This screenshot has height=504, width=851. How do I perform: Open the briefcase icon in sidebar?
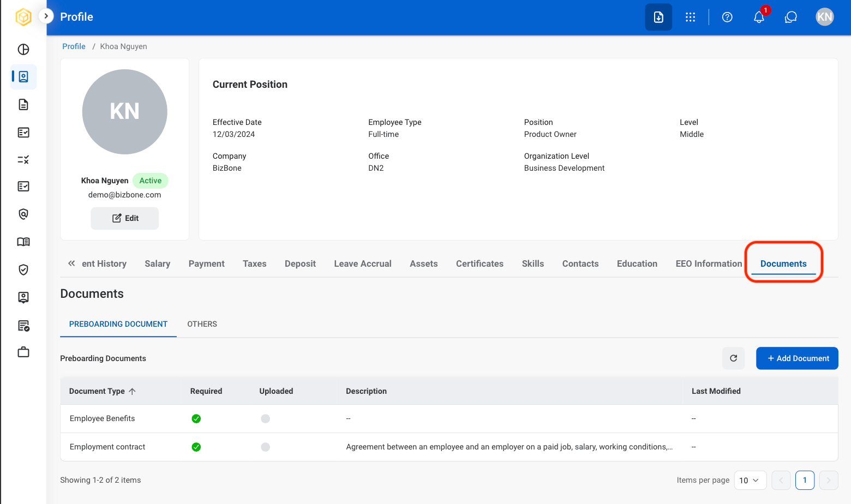[x=23, y=352]
